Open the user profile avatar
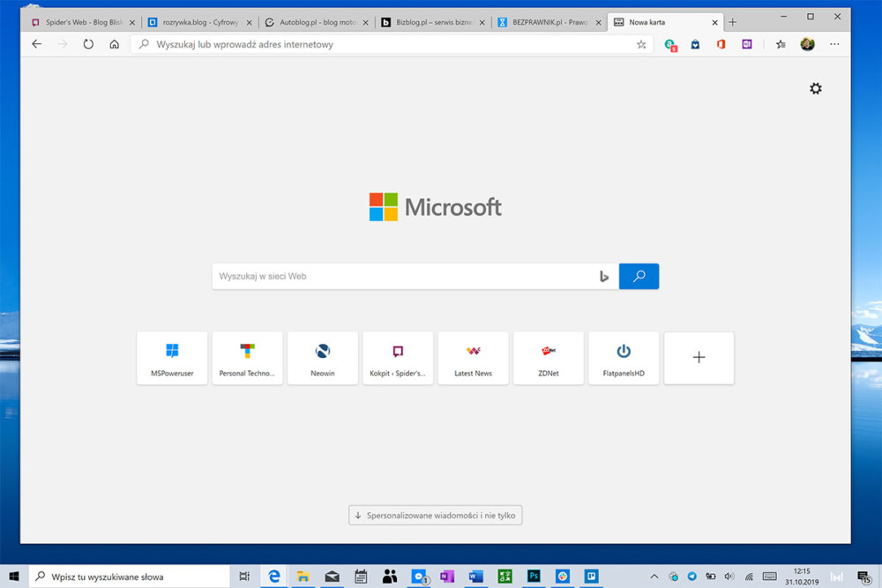Screen dimensions: 882x588 (807, 44)
